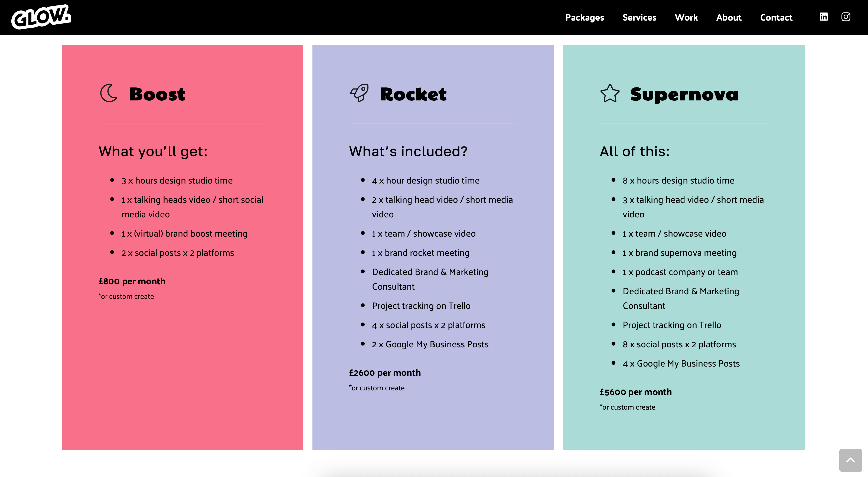Click the '£2600 per month' price
The width and height of the screenshot is (868, 477).
click(x=385, y=373)
